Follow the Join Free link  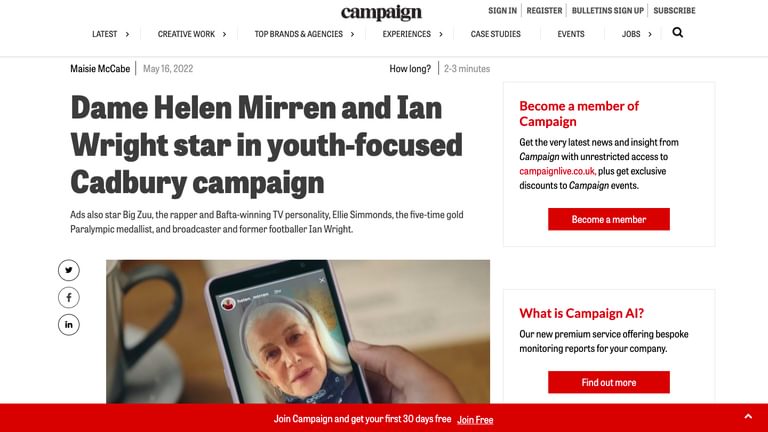click(475, 420)
